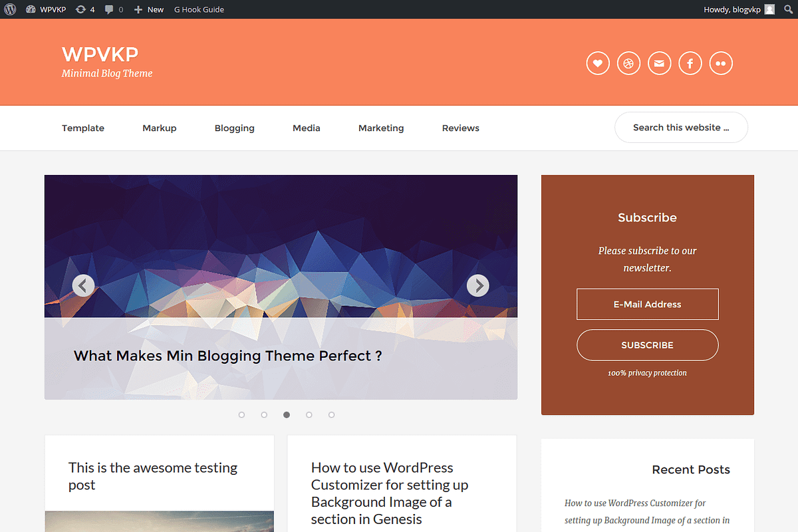The width and height of the screenshot is (798, 532).
Task: Select the fourth slider pagination dot
Action: 309,415
